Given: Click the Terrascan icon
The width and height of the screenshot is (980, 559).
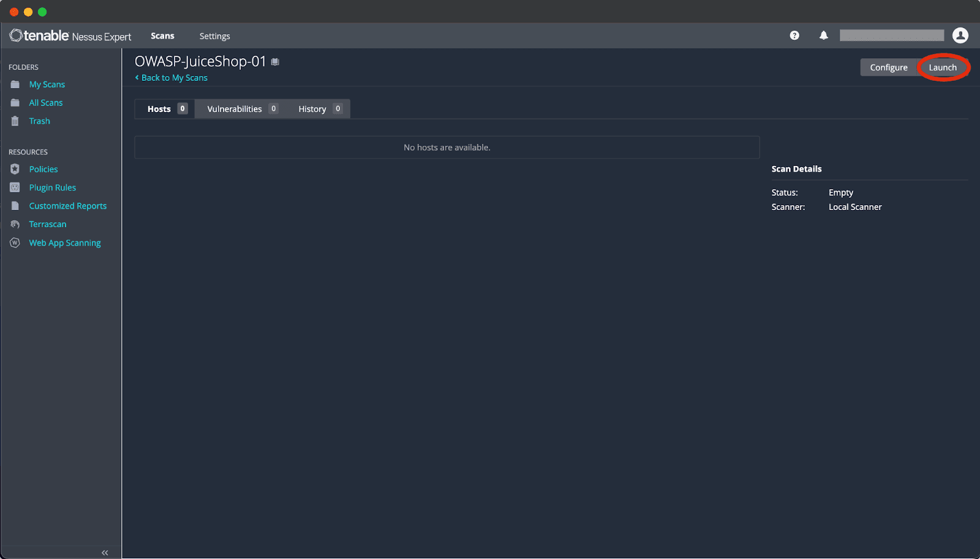Looking at the screenshot, I should (x=15, y=224).
